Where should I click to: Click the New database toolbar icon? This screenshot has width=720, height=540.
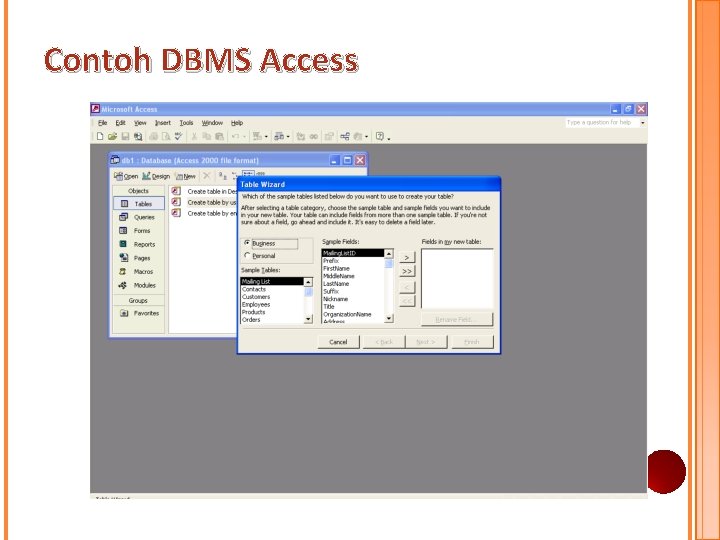click(x=100, y=136)
